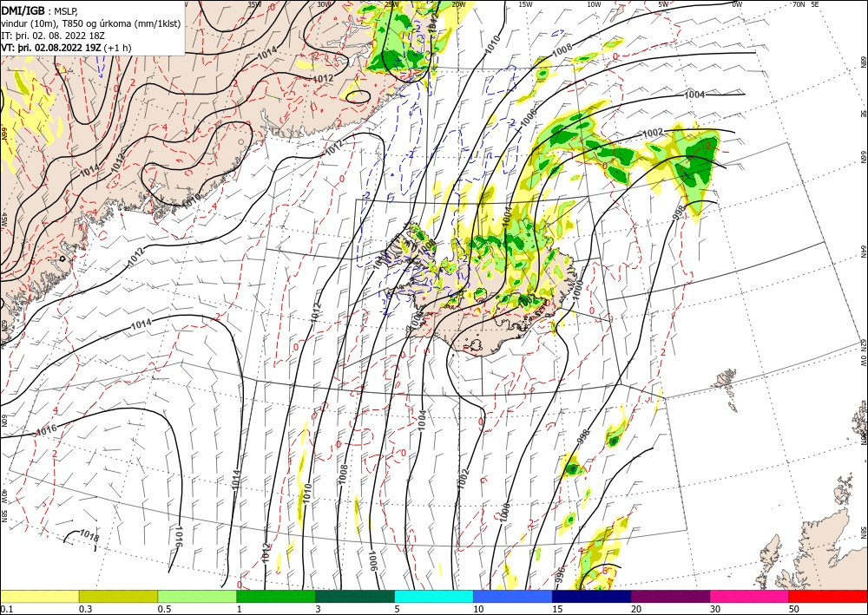The image size is (868, 615).
Task: Click the '70N' latitude label at top
Action: pos(799,3)
